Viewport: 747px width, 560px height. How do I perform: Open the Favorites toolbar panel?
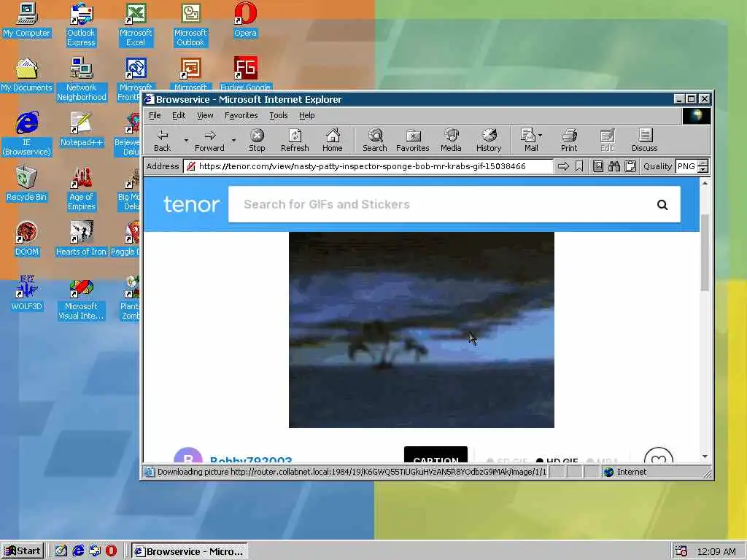(413, 141)
